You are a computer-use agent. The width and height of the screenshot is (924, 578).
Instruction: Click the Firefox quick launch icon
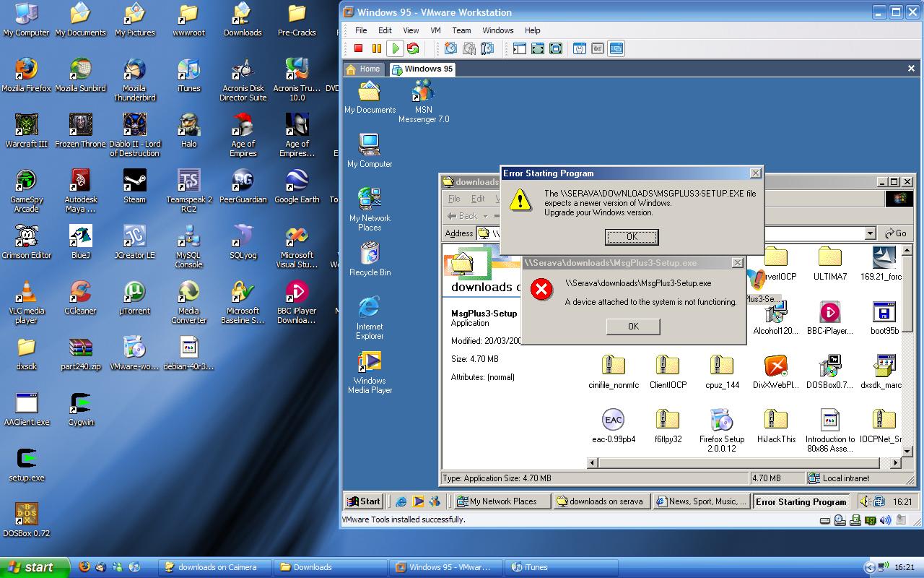[x=84, y=567]
